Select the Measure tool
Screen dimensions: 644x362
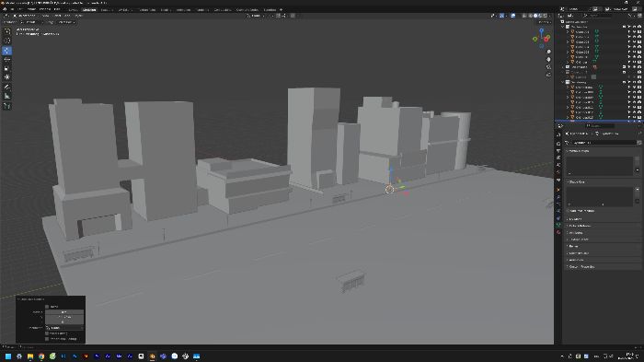tap(7, 96)
